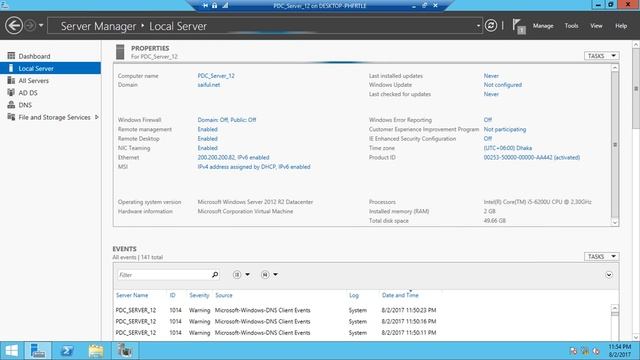Click Last checked for updates Never link
This screenshot has width=640, height=360.
point(491,94)
